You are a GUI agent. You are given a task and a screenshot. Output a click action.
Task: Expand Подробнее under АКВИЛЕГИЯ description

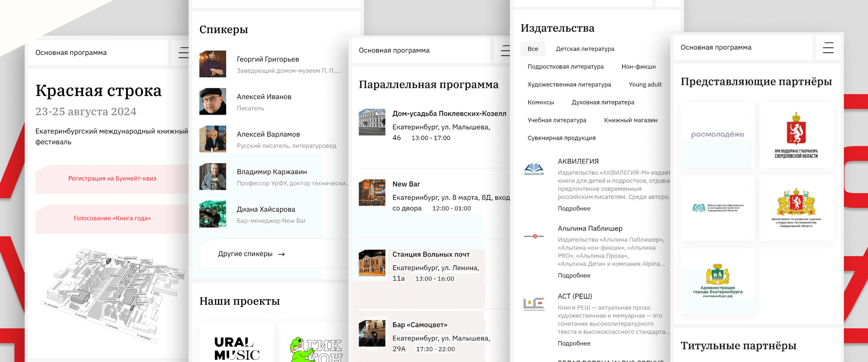(574, 208)
